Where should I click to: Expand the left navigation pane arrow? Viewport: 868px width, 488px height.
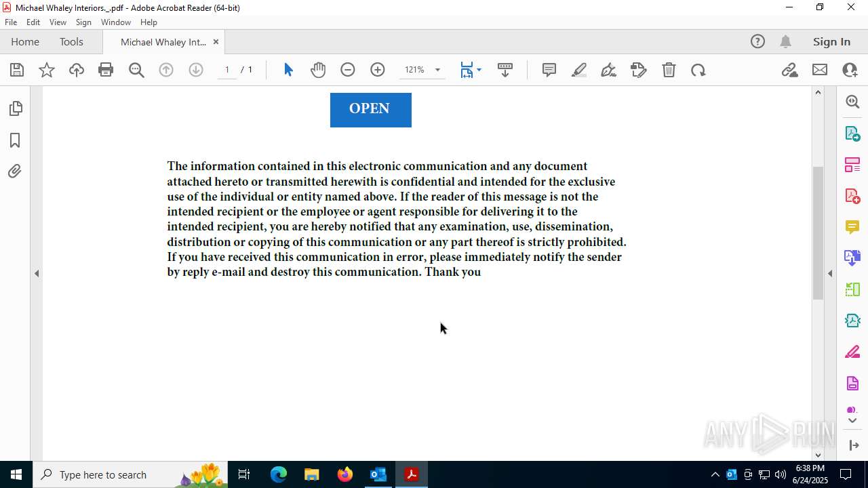click(x=37, y=274)
